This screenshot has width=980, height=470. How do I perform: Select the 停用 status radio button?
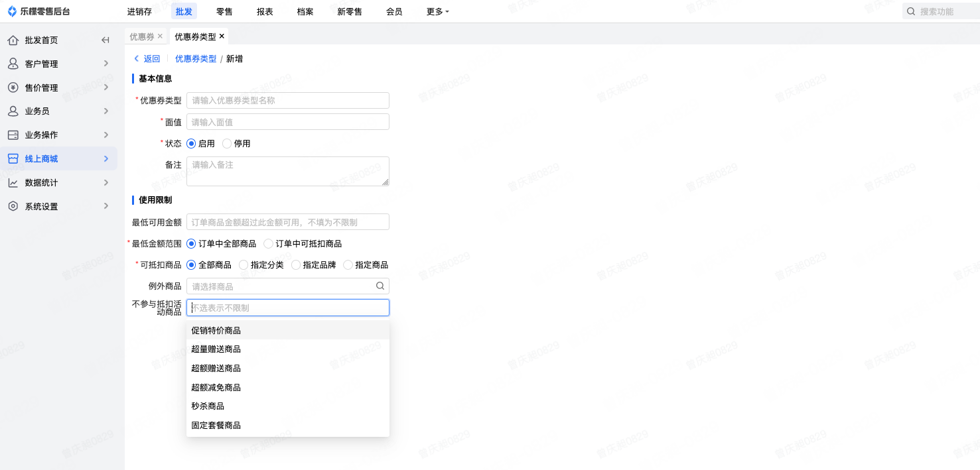pos(227,143)
